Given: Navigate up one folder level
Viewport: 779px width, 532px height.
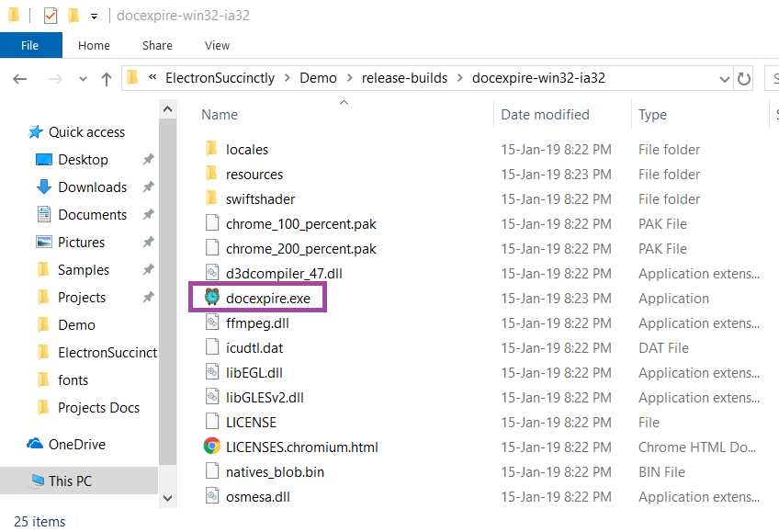Looking at the screenshot, I should 107,78.
